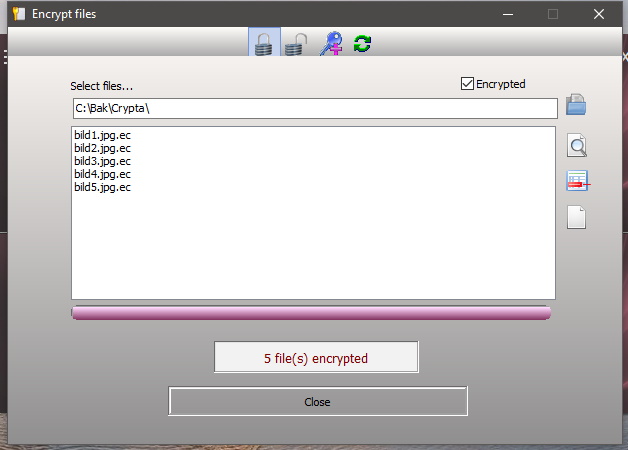
Task: Click the key icon in the title bar
Action: click(18, 14)
